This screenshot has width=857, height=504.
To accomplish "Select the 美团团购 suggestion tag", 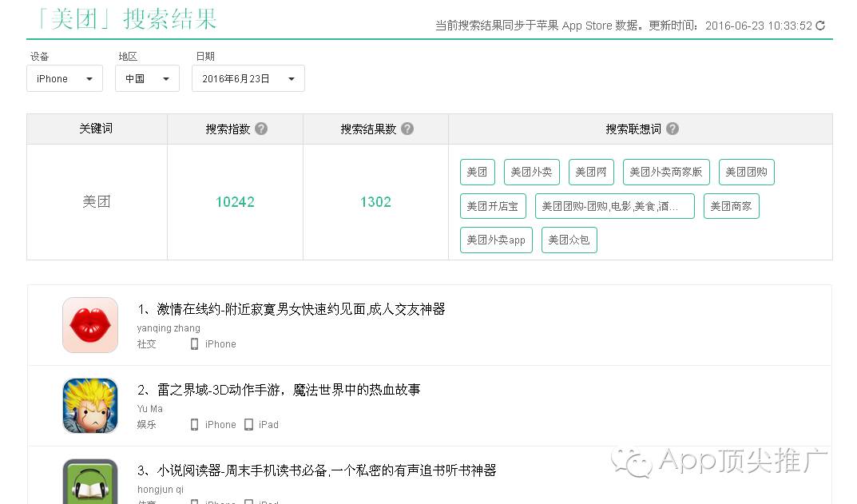I will [747, 173].
